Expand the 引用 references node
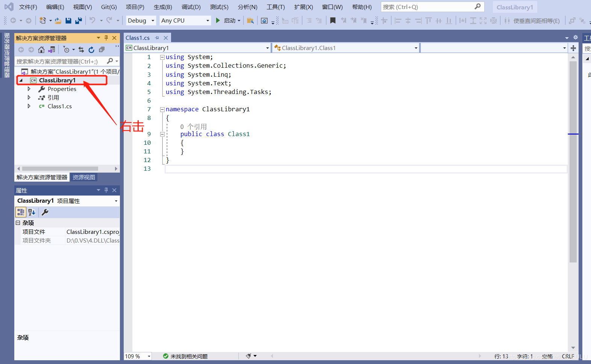The width and height of the screenshot is (591, 364). 29,98
